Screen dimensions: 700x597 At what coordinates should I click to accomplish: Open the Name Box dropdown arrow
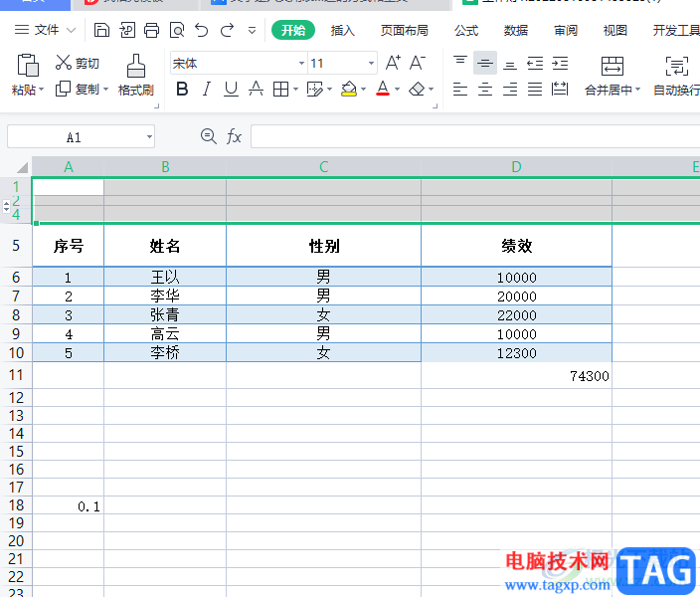[149, 136]
